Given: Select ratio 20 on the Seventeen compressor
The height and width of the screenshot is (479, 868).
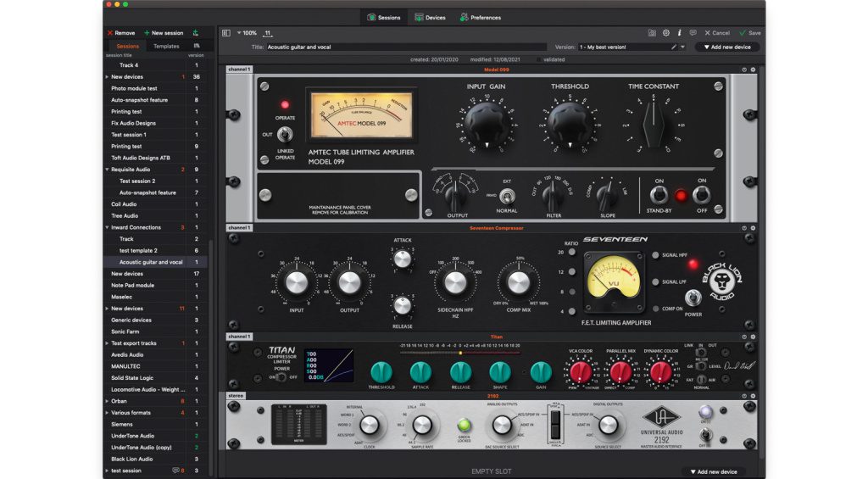Looking at the screenshot, I should click(572, 253).
